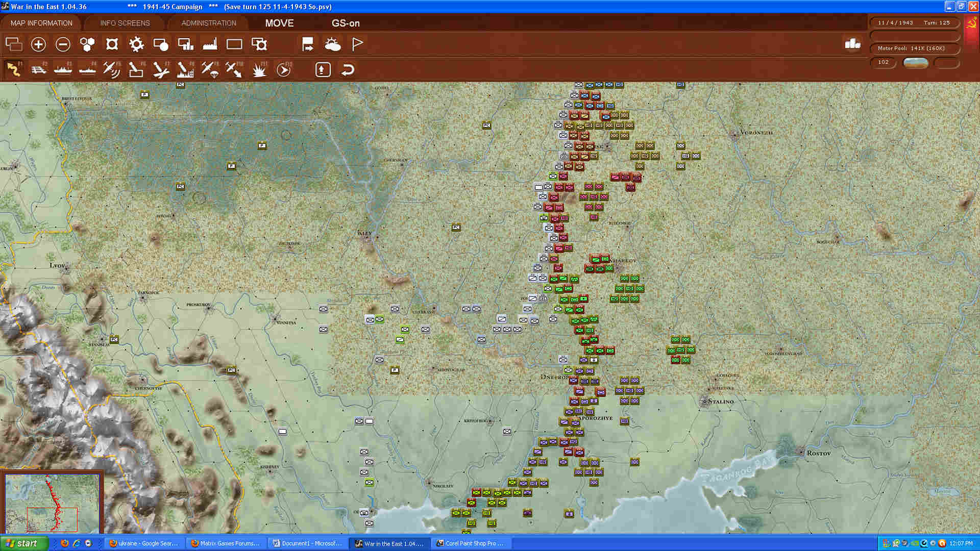
Task: Toggle the weather display icon
Action: click(x=332, y=44)
